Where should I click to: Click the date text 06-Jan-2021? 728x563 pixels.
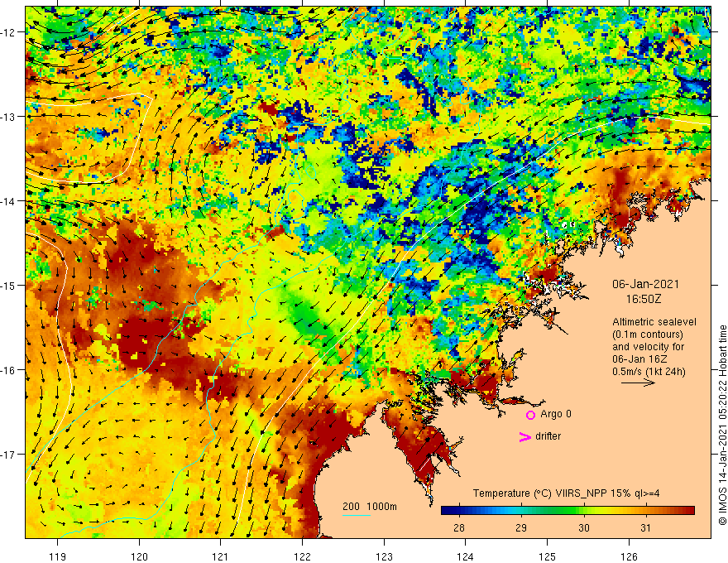coord(645,284)
